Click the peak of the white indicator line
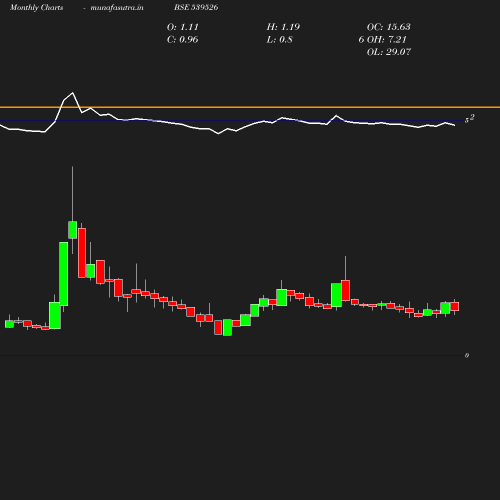 pos(73,93)
